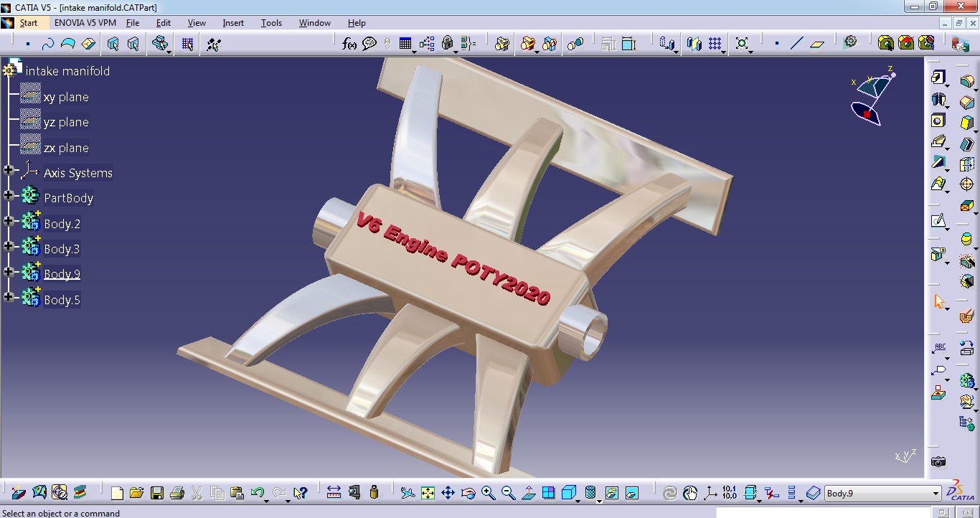Click the Save disk icon
This screenshot has height=518, width=980.
[x=156, y=492]
